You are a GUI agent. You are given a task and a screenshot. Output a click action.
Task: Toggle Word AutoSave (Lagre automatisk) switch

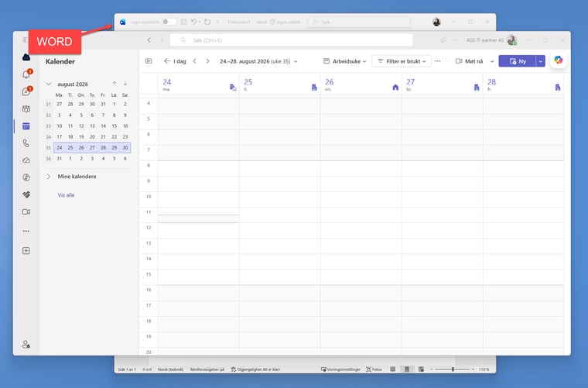[169, 22]
